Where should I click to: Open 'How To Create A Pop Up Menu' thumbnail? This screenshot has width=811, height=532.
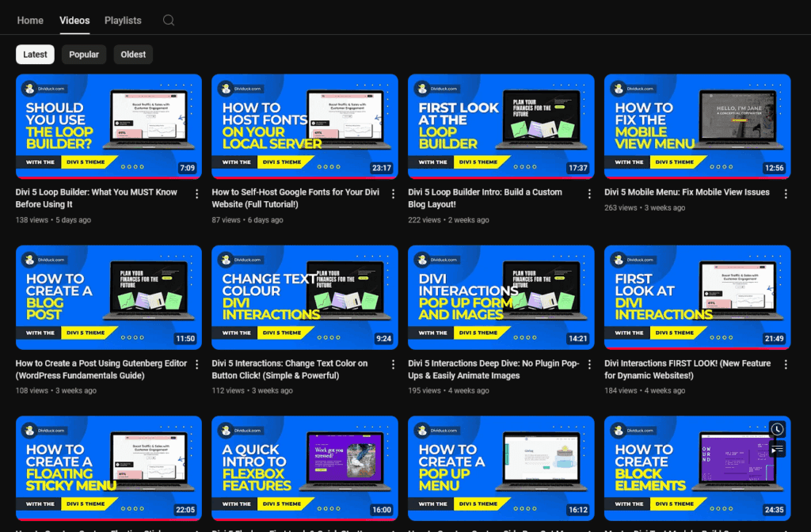(501, 469)
